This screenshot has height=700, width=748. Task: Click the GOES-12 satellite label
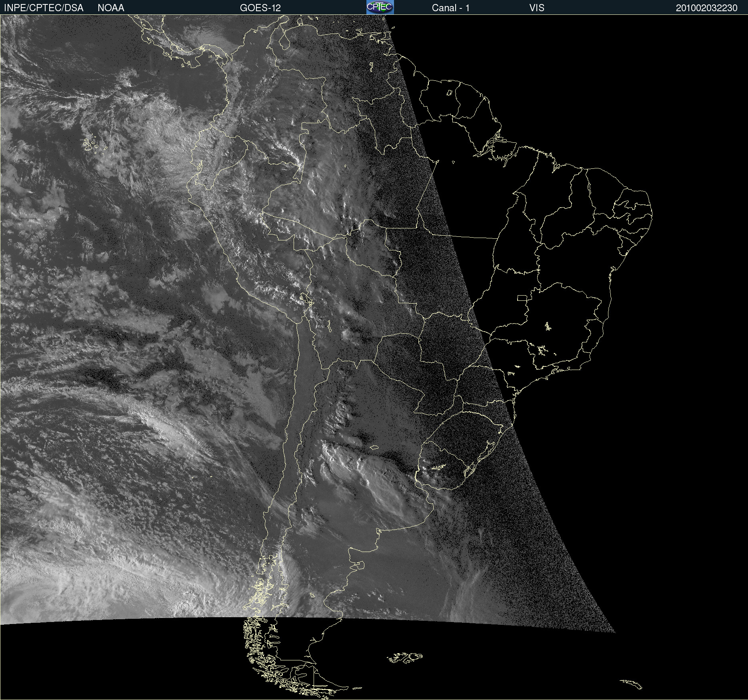(x=260, y=8)
